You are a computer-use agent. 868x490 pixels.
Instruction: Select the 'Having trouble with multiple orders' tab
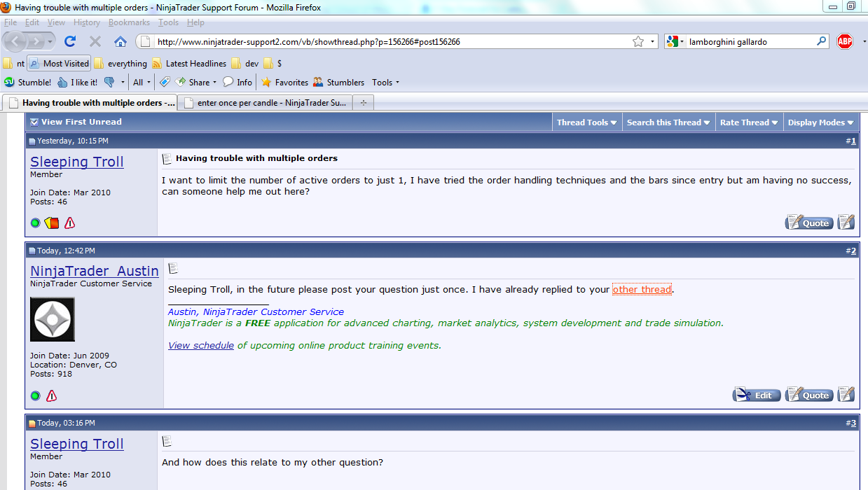click(90, 103)
